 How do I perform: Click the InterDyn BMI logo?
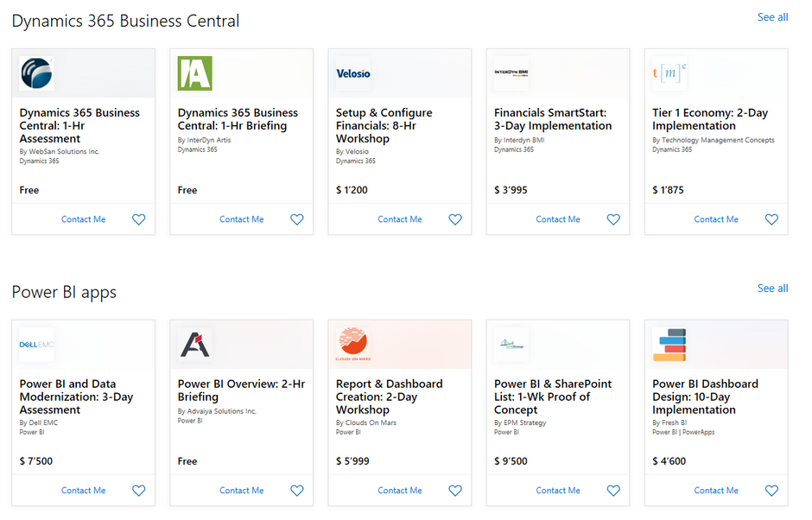click(x=511, y=73)
